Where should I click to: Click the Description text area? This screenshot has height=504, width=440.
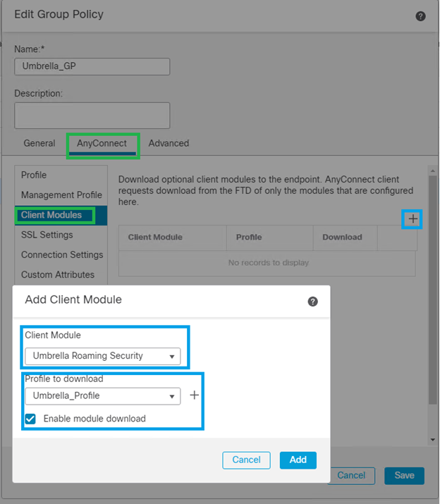coord(92,116)
